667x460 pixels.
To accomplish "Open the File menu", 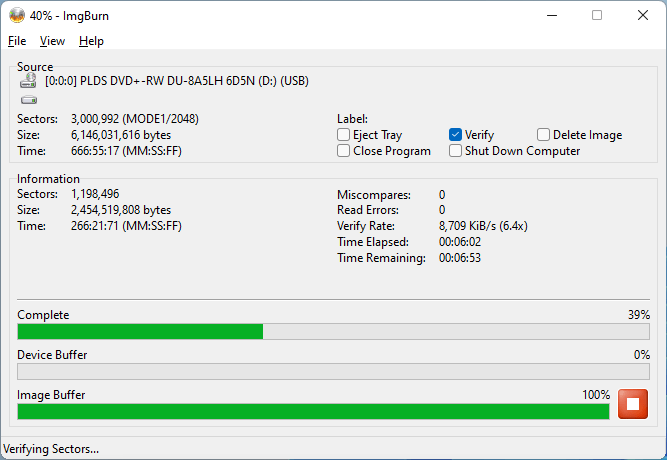I will [17, 41].
